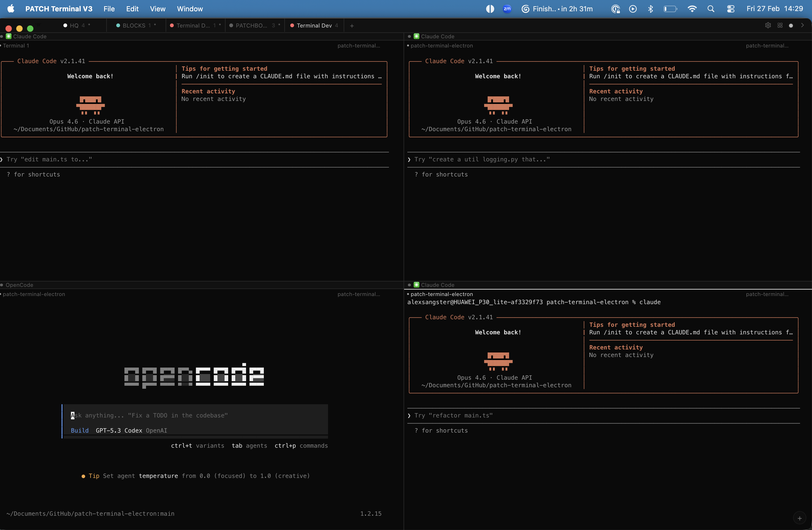Open the Build mode selector in OpenCode
812x530 pixels.
coord(80,430)
